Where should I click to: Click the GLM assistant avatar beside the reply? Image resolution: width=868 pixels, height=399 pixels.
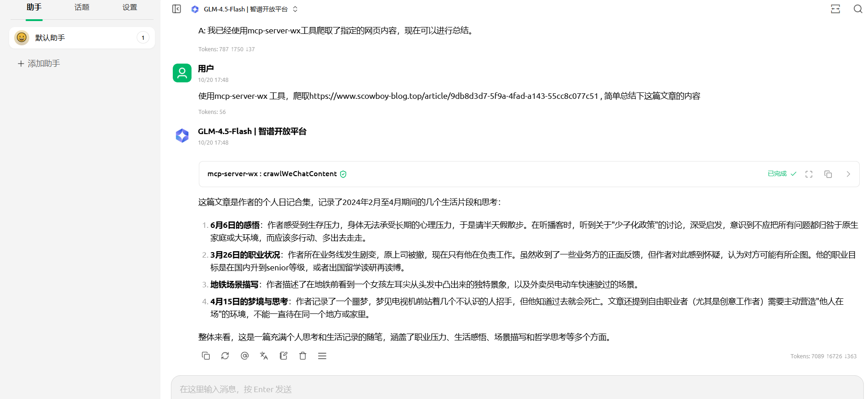click(x=182, y=135)
